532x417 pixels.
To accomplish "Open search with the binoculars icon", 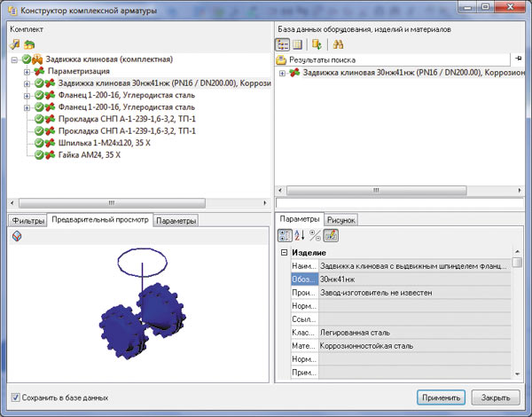I will point(338,43).
